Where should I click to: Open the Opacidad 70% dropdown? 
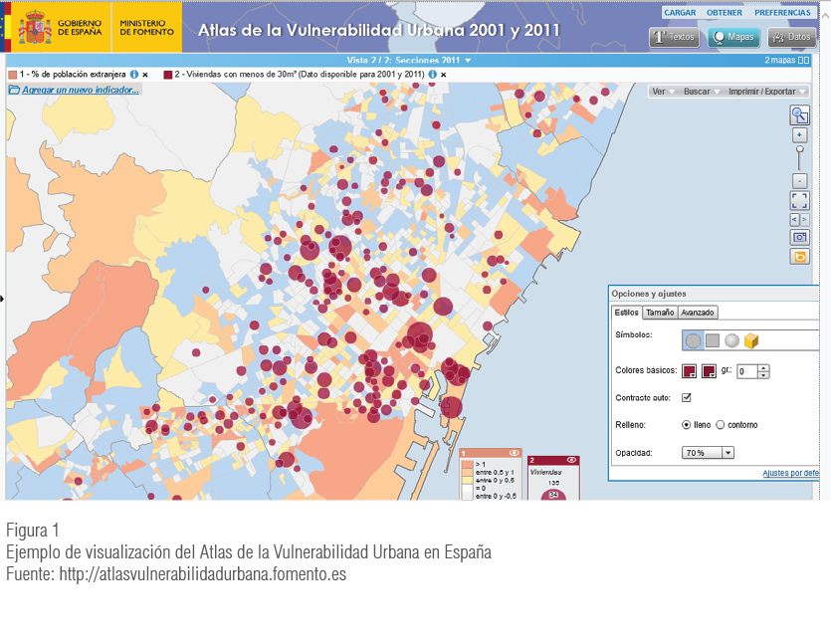(708, 452)
